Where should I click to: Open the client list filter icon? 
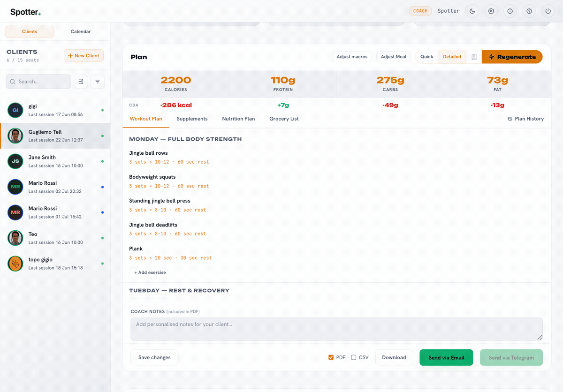pos(98,82)
